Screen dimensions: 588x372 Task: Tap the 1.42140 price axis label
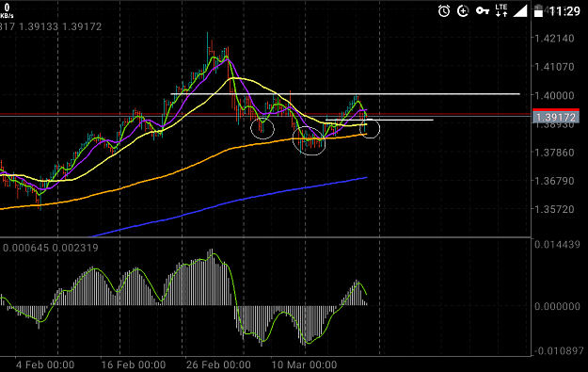click(554, 39)
